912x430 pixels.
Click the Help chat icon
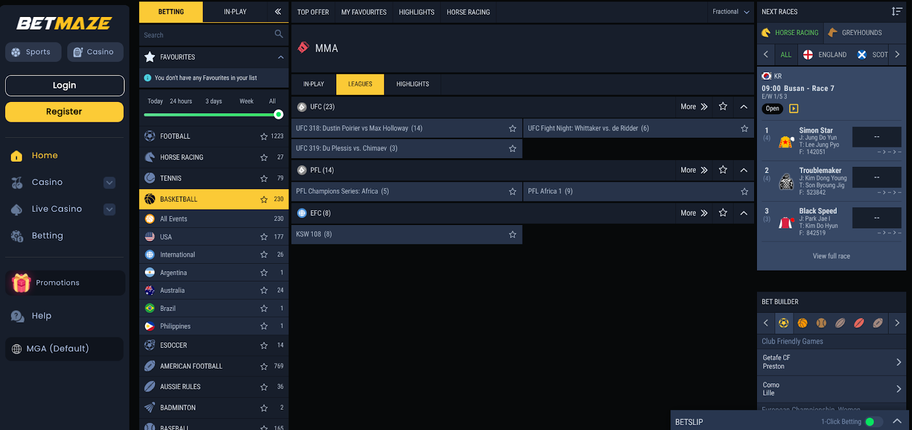[x=17, y=316]
